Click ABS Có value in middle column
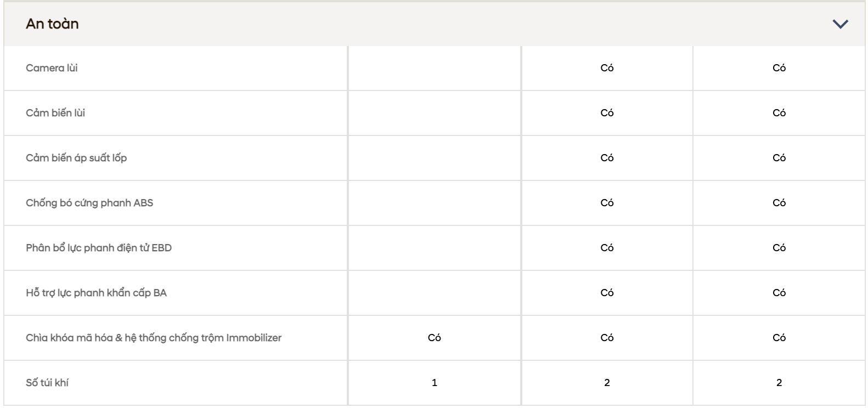 click(x=607, y=203)
